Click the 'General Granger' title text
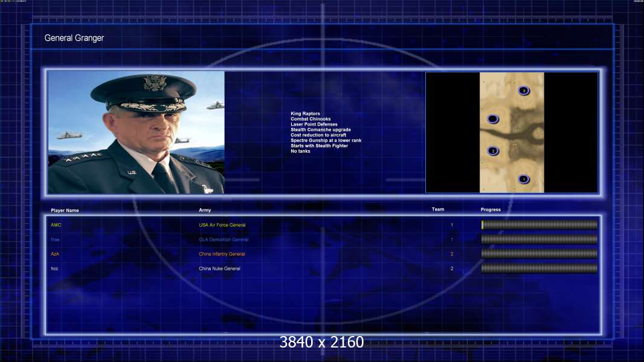 pos(74,38)
